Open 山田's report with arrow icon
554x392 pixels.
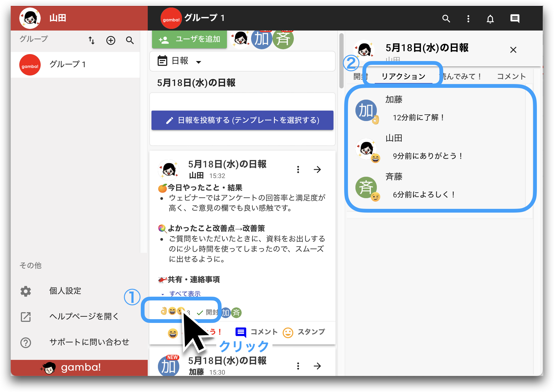click(x=317, y=169)
